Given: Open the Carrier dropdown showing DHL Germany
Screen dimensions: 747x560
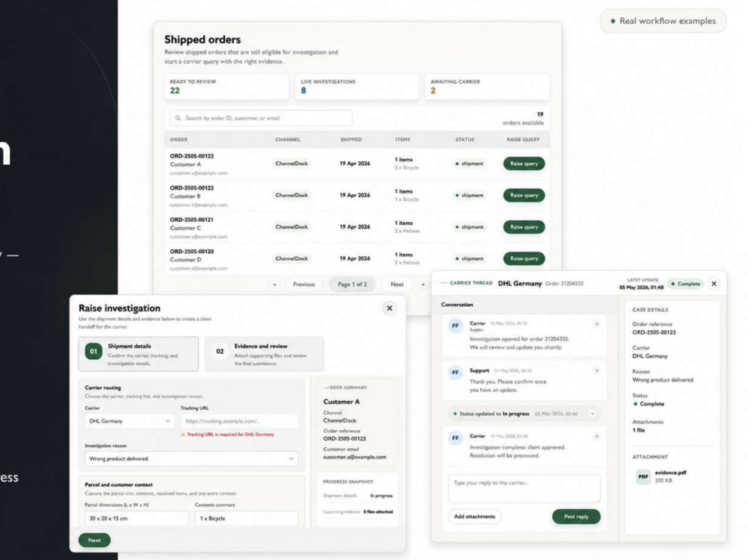Looking at the screenshot, I should 129,421.
